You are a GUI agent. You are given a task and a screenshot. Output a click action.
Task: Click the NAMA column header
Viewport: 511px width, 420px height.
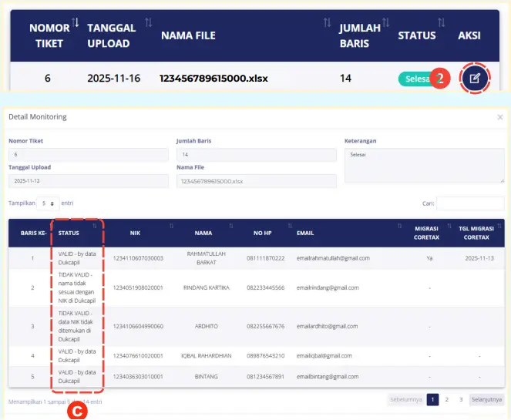(x=203, y=233)
